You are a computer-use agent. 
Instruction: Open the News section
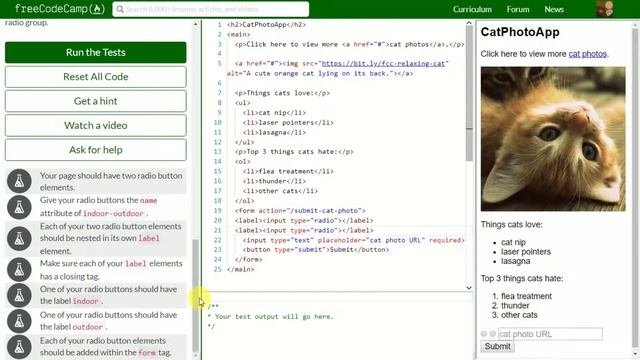point(554,9)
